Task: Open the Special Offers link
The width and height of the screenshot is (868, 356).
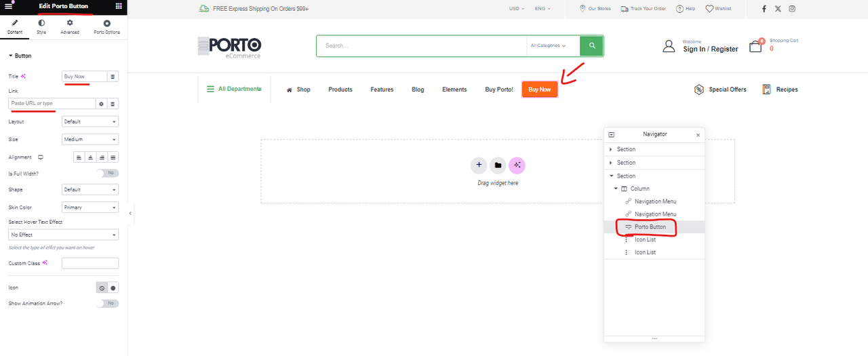Action: click(x=720, y=90)
